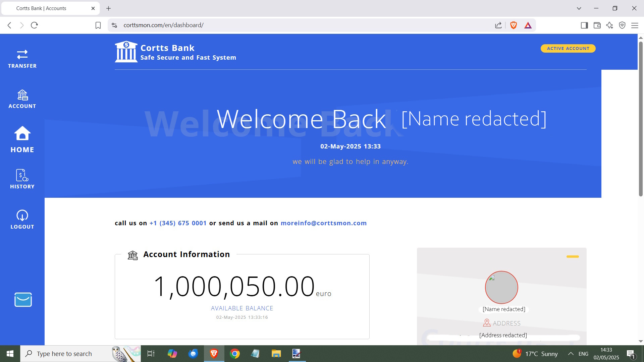The image size is (644, 362).
Task: Open the Account bank icon
Action: tap(22, 99)
